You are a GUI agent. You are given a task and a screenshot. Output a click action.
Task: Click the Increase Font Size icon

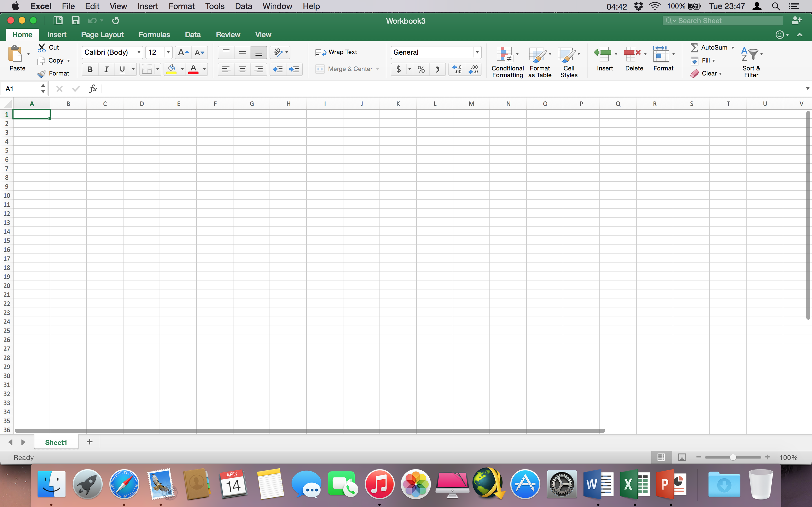point(183,52)
